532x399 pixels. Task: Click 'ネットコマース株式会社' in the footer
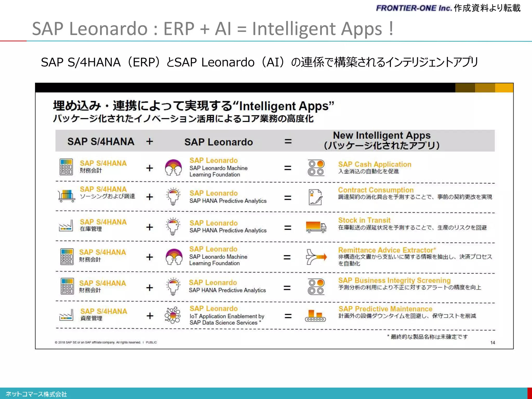36,394
